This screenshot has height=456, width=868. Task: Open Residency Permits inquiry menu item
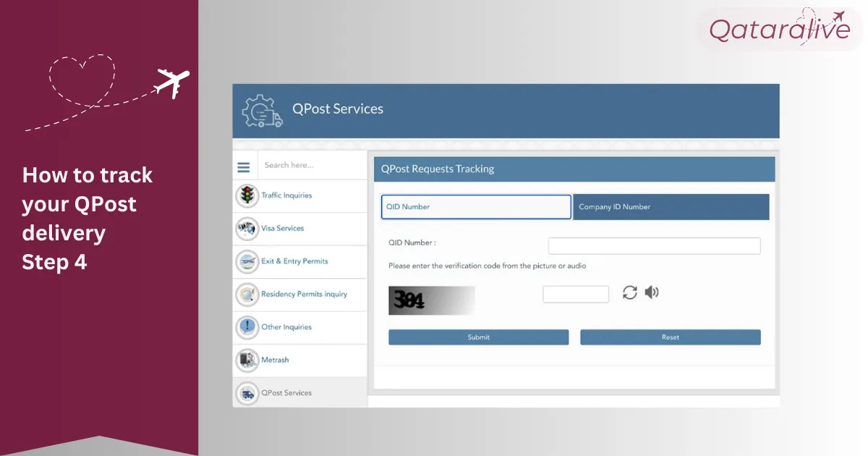pos(300,295)
